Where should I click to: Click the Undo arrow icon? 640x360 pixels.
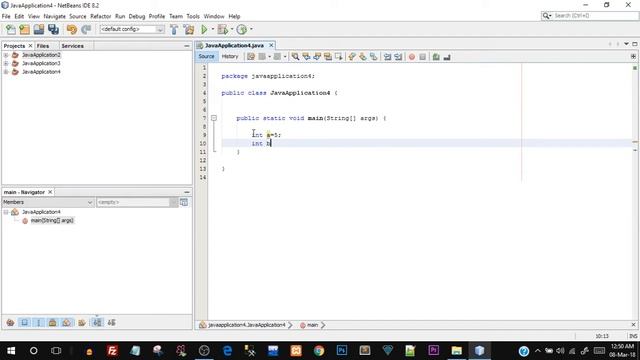point(72,29)
